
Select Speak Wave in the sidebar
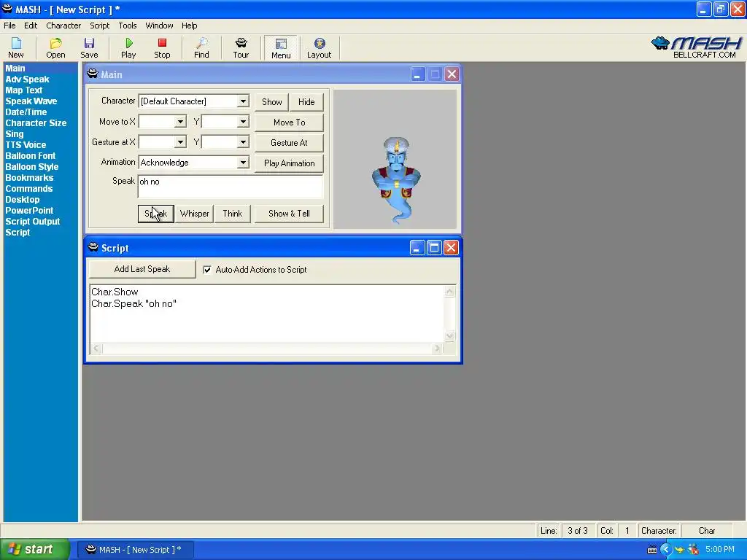pyautogui.click(x=31, y=101)
